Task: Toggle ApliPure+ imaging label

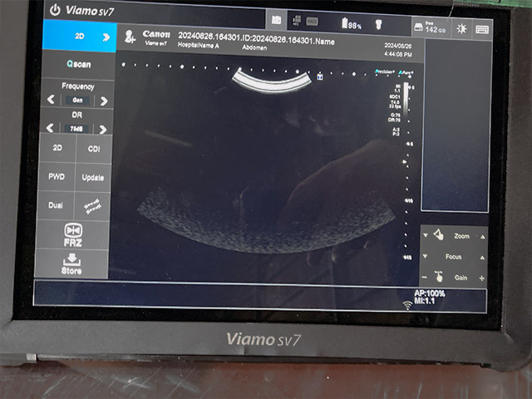Action: (x=406, y=72)
